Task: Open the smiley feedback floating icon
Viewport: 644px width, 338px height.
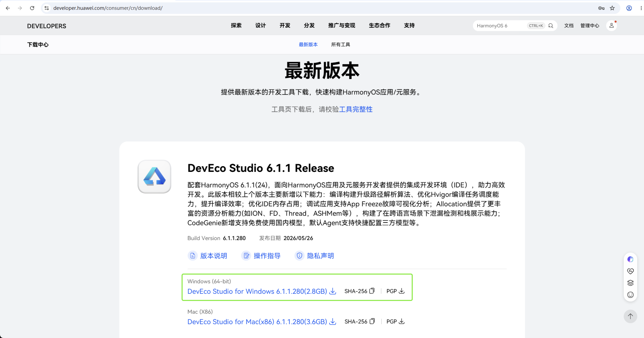Action: tap(630, 295)
